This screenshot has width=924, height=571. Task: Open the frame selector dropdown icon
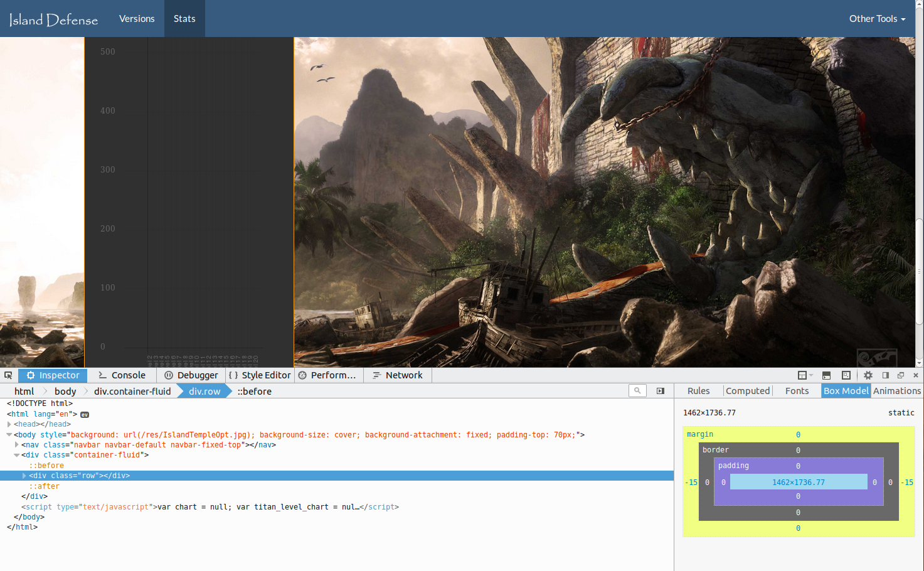click(x=805, y=375)
